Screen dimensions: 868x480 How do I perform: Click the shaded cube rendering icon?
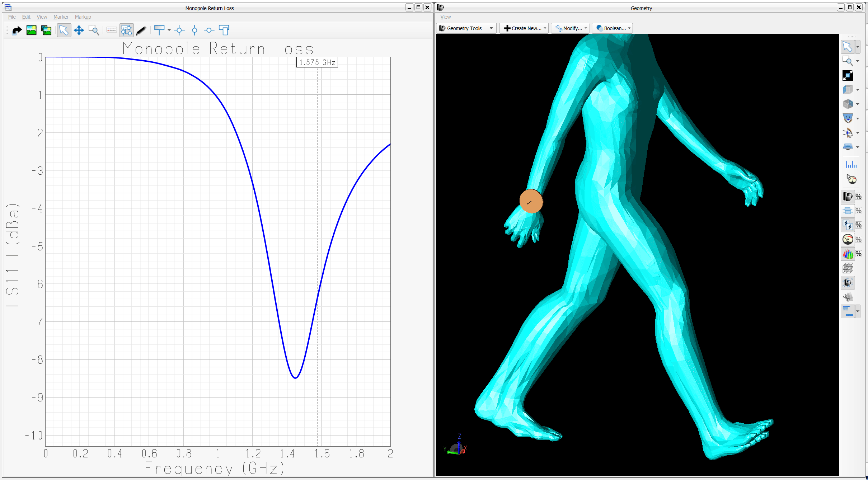point(848,104)
